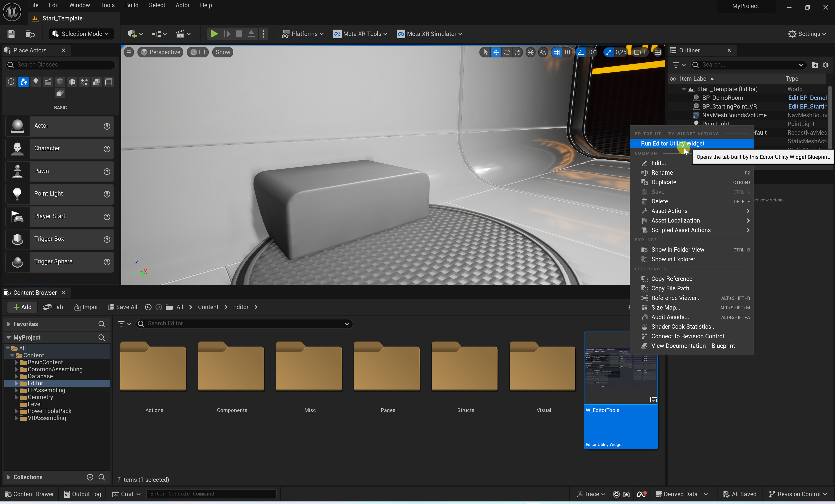This screenshot has height=504, width=835.
Task: Click the Outliner settings gear icon
Action: pyautogui.click(x=825, y=65)
